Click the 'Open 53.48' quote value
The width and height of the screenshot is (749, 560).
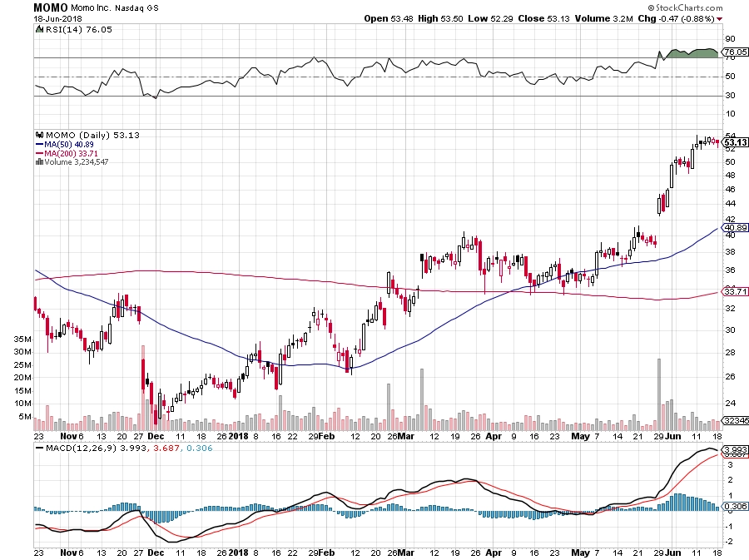point(389,18)
